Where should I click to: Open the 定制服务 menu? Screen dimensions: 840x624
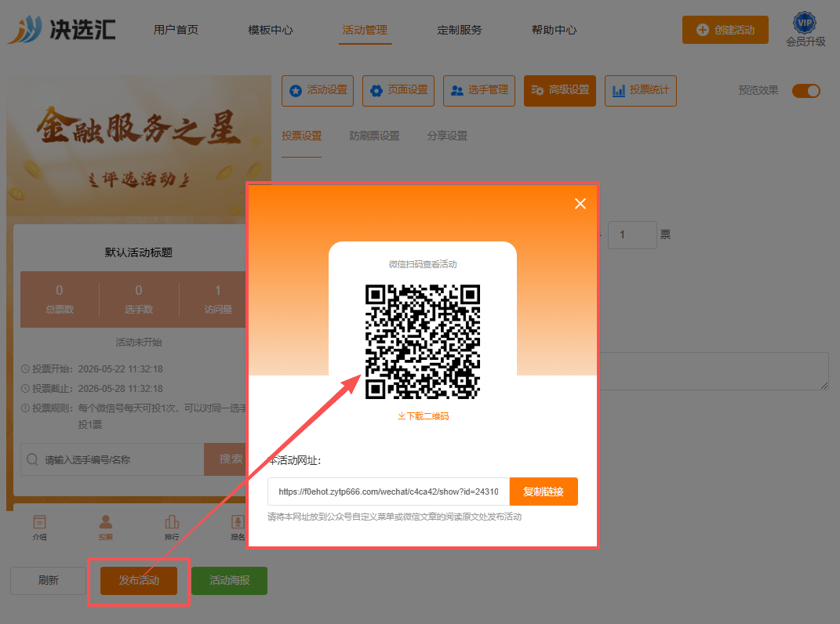[459, 30]
